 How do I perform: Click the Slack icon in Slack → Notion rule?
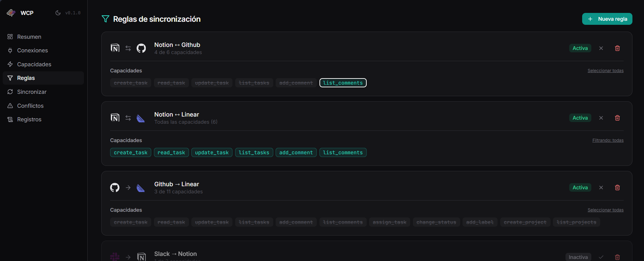click(115, 257)
